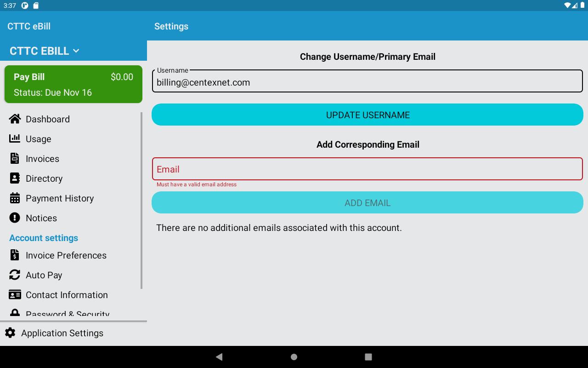This screenshot has height=368, width=588.
Task: Open the Directory menu entry
Action: pos(73,178)
